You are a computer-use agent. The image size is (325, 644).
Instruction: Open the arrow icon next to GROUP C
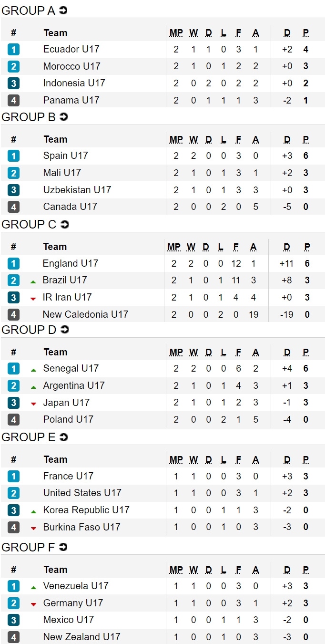[64, 224]
